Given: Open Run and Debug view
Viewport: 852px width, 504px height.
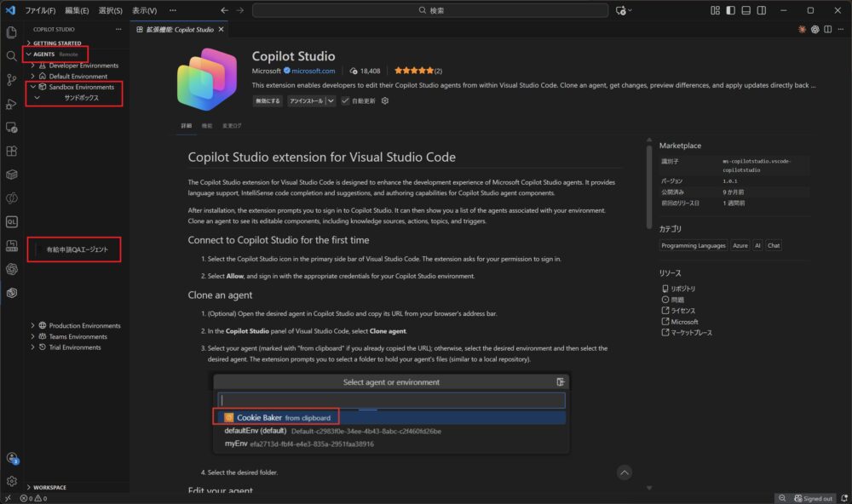Looking at the screenshot, I should coord(11,103).
